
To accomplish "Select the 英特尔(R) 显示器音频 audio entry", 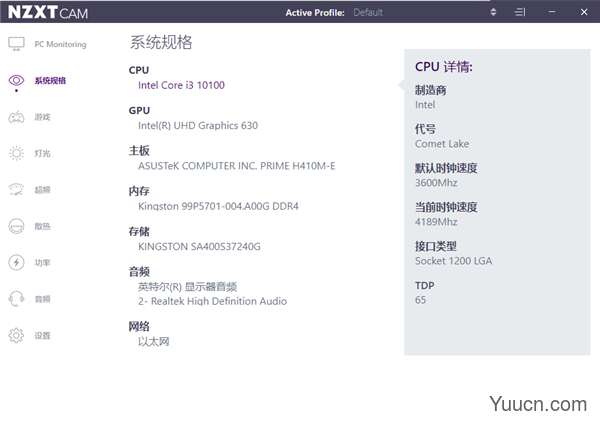I will 188,287.
